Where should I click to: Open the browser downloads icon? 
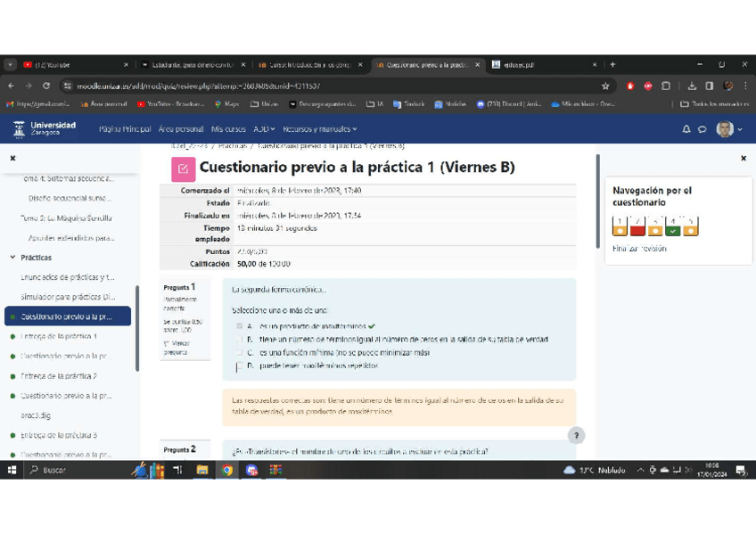(692, 86)
